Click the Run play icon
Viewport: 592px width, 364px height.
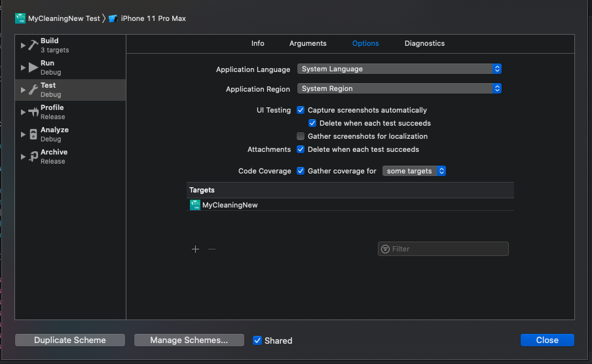tap(33, 67)
